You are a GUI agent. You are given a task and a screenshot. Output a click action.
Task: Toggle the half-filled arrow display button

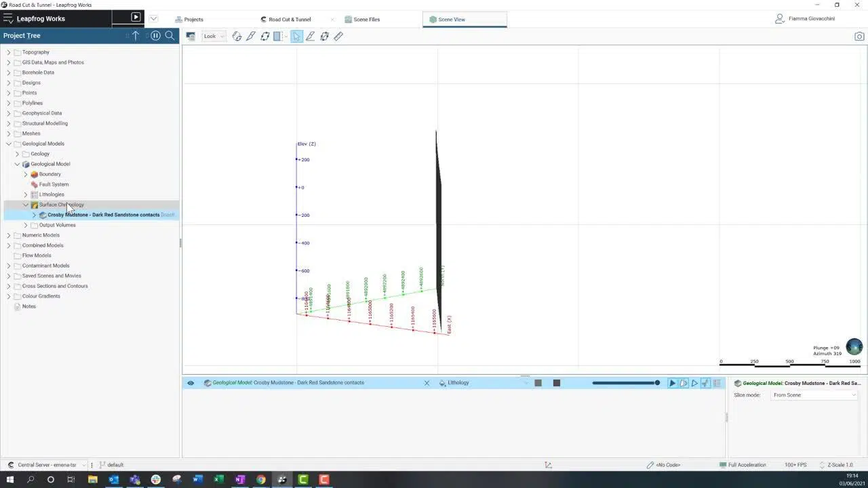684,383
